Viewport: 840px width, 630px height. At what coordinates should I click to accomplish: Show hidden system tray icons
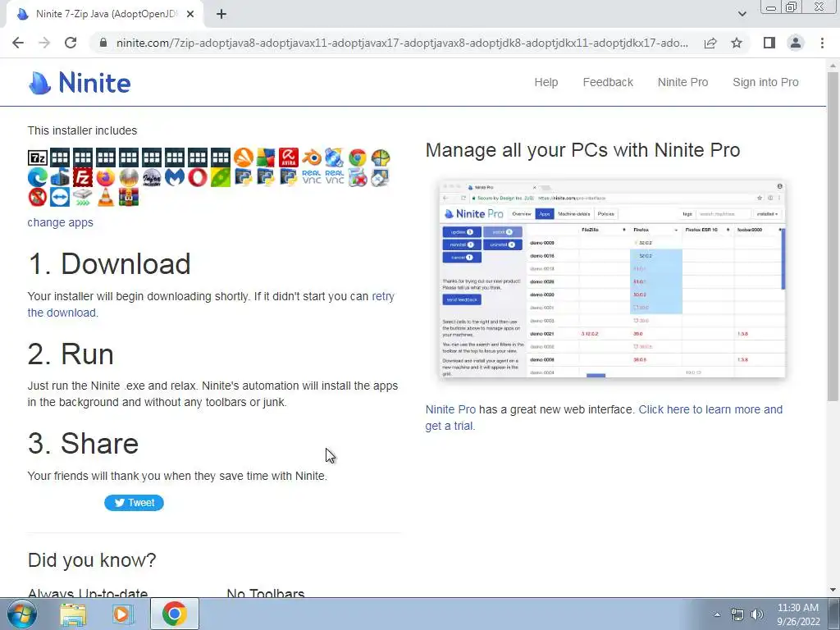point(717,614)
